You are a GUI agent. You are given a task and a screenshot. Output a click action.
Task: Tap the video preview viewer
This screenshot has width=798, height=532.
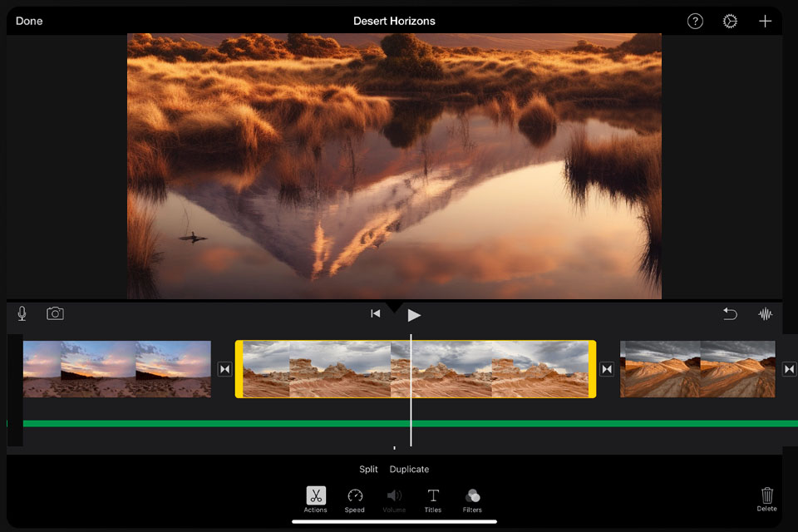(x=394, y=166)
